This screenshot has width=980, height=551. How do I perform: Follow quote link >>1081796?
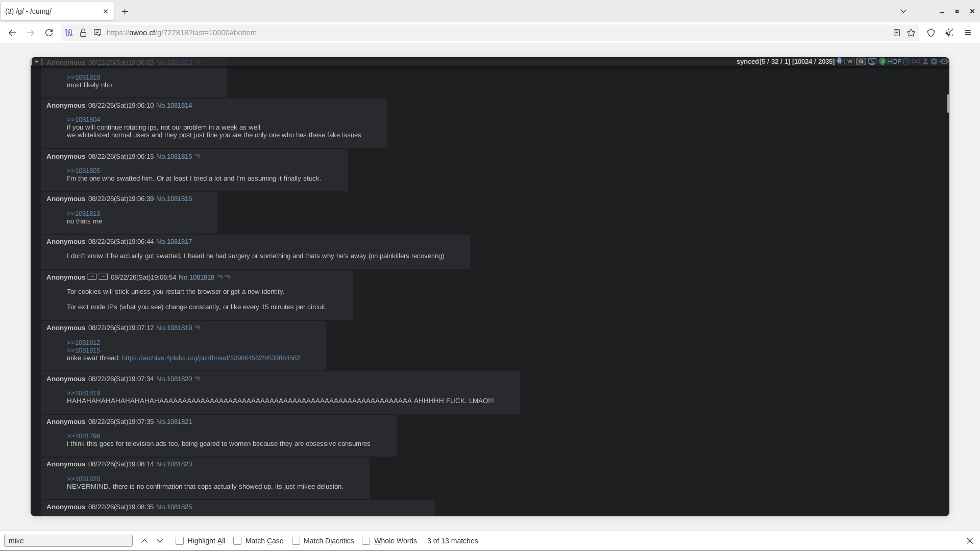click(x=83, y=436)
